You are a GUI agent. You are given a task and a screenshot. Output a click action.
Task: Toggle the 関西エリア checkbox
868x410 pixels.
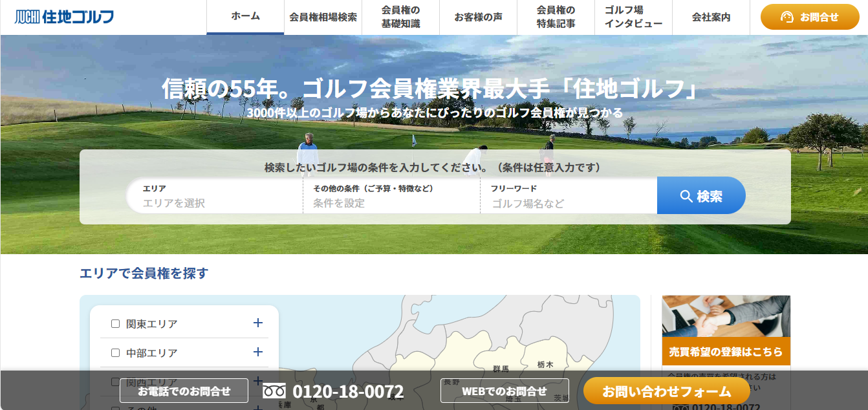116,382
